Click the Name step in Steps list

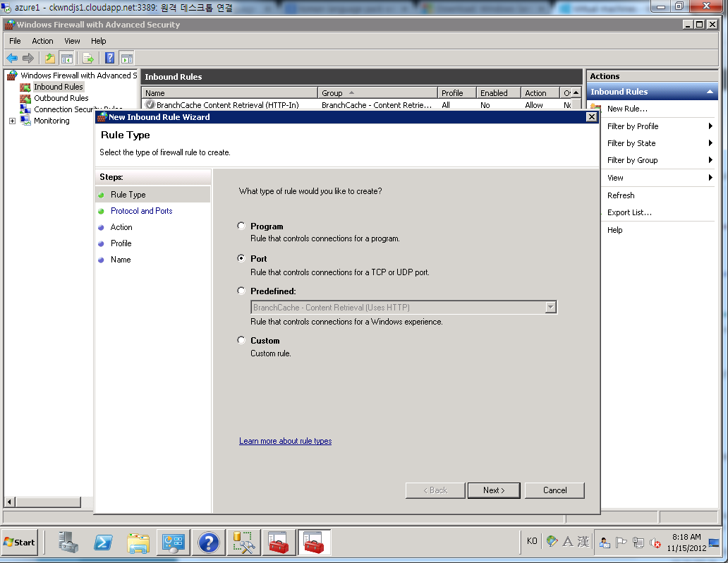coord(121,260)
